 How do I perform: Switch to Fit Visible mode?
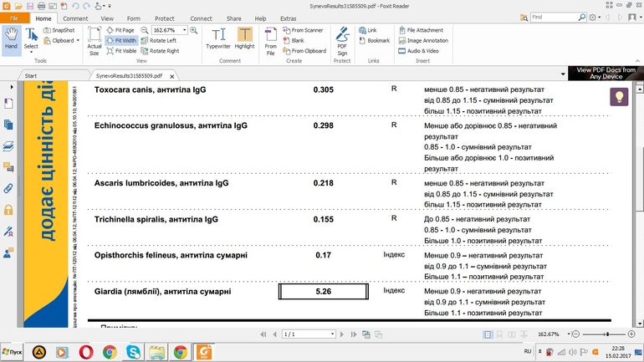click(122, 50)
